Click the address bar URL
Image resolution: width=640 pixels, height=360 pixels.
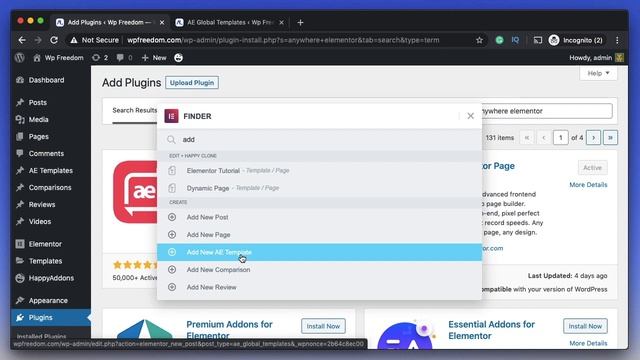283,40
